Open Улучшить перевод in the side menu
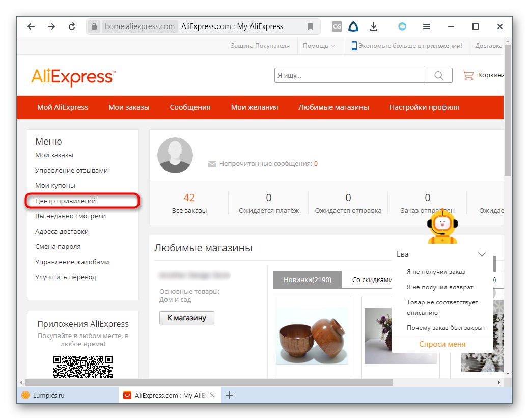This screenshot has height=420, width=529. point(66,277)
